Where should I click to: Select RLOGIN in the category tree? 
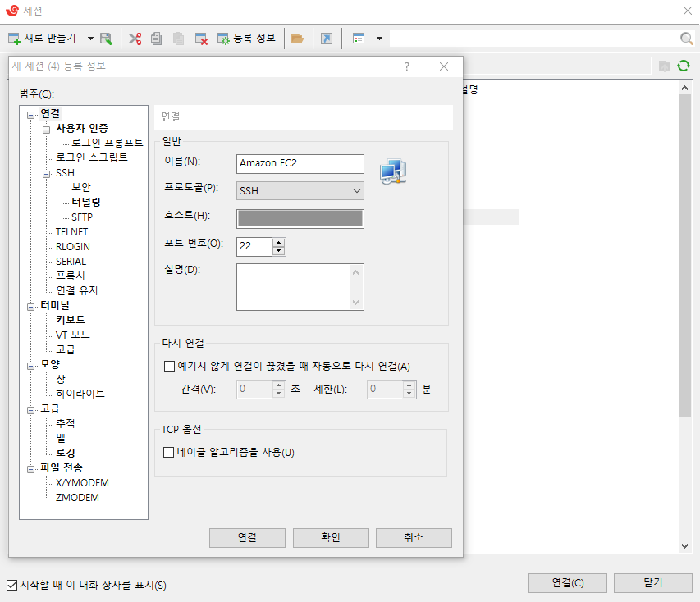point(73,246)
